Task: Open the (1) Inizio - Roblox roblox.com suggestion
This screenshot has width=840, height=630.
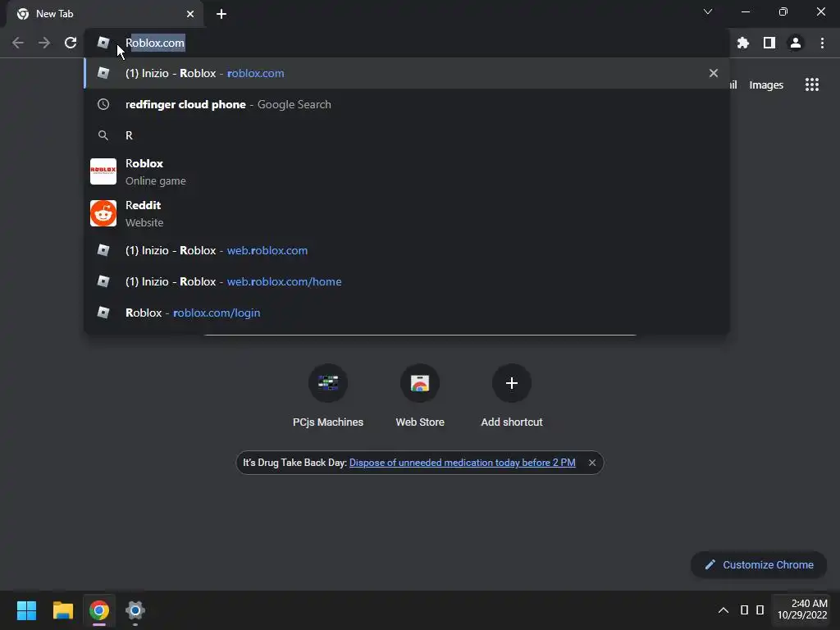Action: [407, 73]
